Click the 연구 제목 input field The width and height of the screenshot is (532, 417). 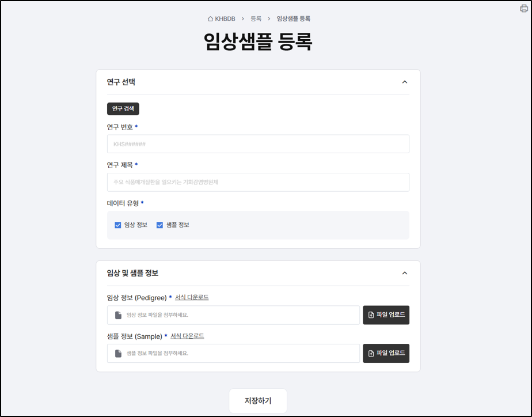[x=258, y=181]
